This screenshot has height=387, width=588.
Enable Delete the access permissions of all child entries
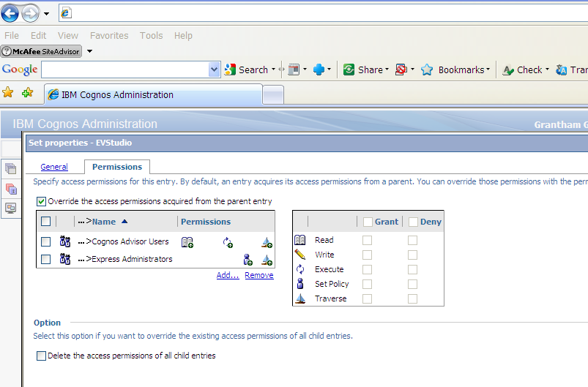click(41, 356)
